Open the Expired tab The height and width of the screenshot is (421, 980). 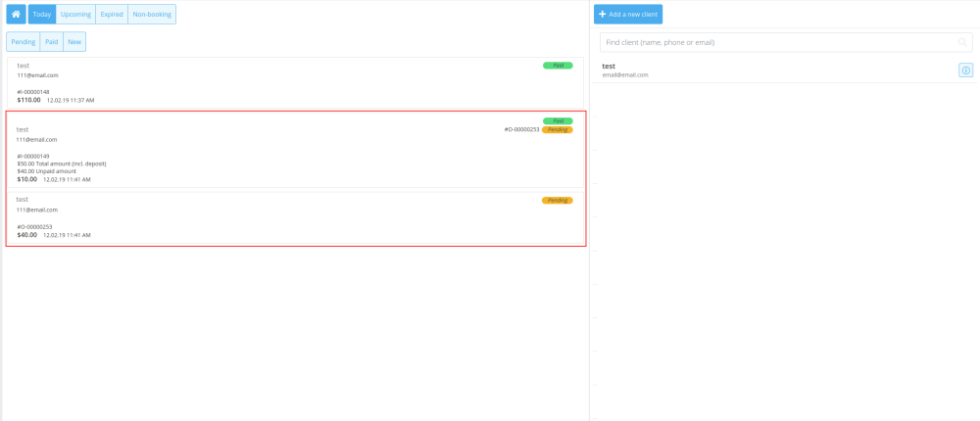click(x=112, y=15)
